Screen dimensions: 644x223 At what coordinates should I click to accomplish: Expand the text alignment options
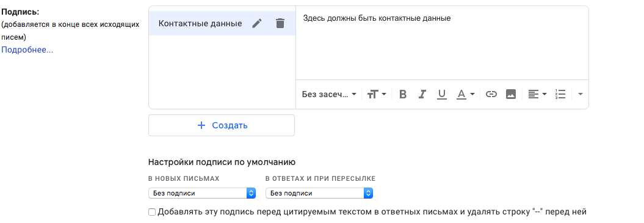point(537,94)
